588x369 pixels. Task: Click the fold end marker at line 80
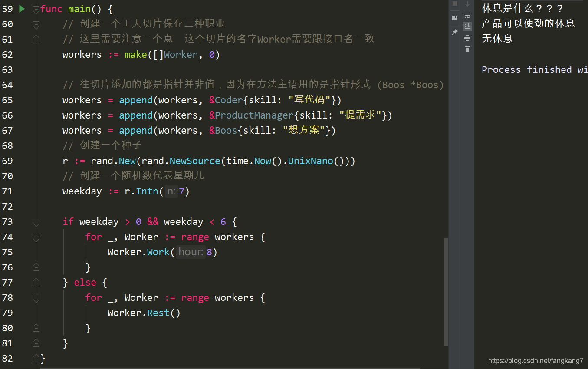[x=36, y=328]
